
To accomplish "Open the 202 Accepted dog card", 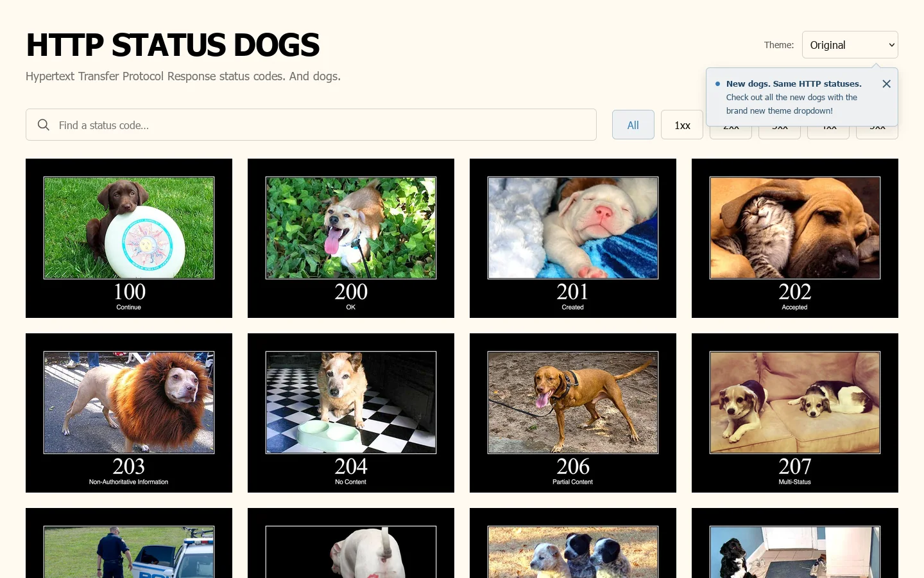I will pyautogui.click(x=795, y=238).
